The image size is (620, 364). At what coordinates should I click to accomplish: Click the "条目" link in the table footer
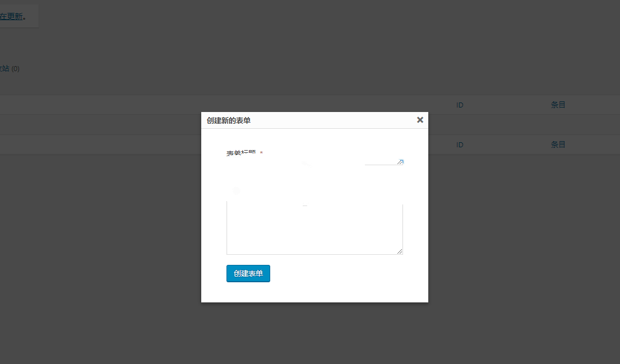pyautogui.click(x=558, y=144)
